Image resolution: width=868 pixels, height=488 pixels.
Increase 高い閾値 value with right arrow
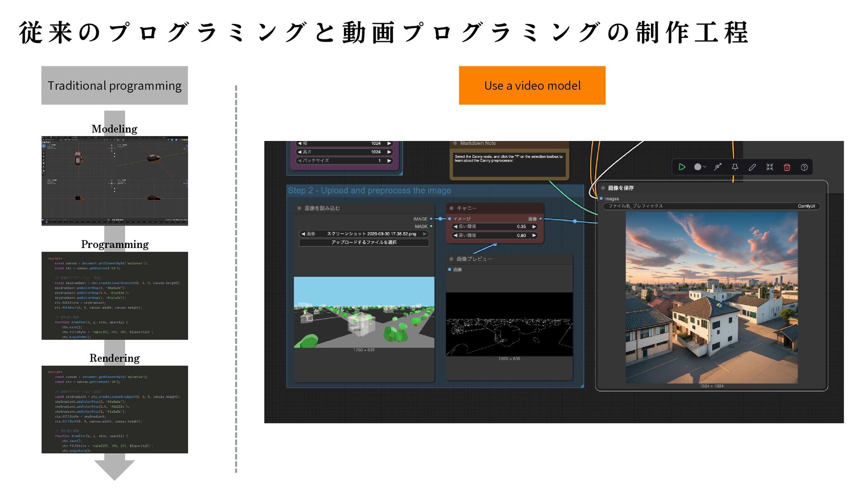tap(534, 235)
